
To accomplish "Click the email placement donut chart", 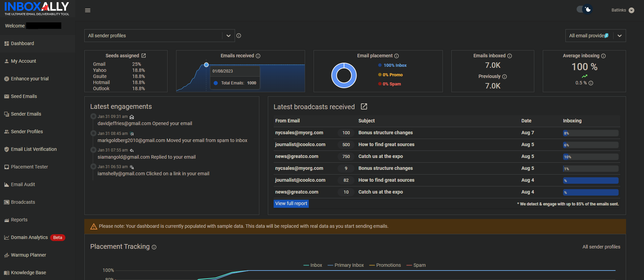I will pos(344,75).
